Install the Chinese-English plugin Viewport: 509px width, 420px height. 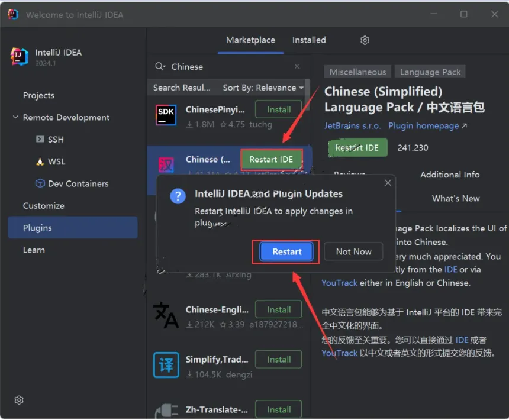pyautogui.click(x=279, y=310)
